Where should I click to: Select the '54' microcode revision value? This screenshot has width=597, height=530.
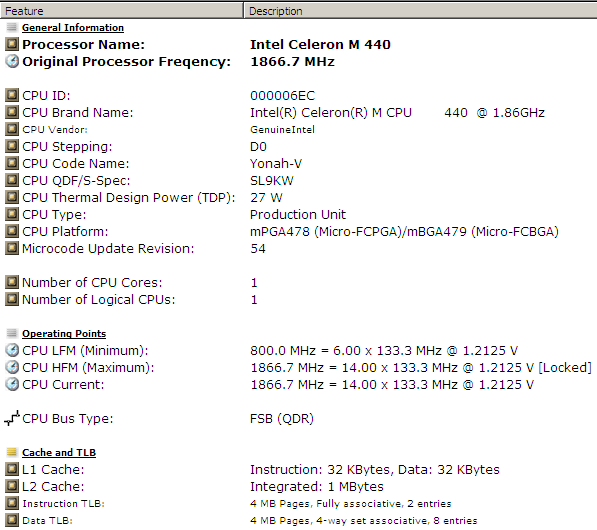[x=258, y=249]
